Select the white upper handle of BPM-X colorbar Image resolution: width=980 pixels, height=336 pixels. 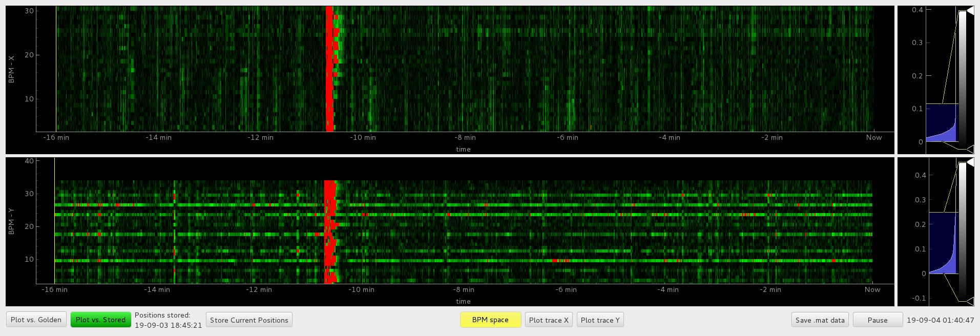(x=970, y=11)
